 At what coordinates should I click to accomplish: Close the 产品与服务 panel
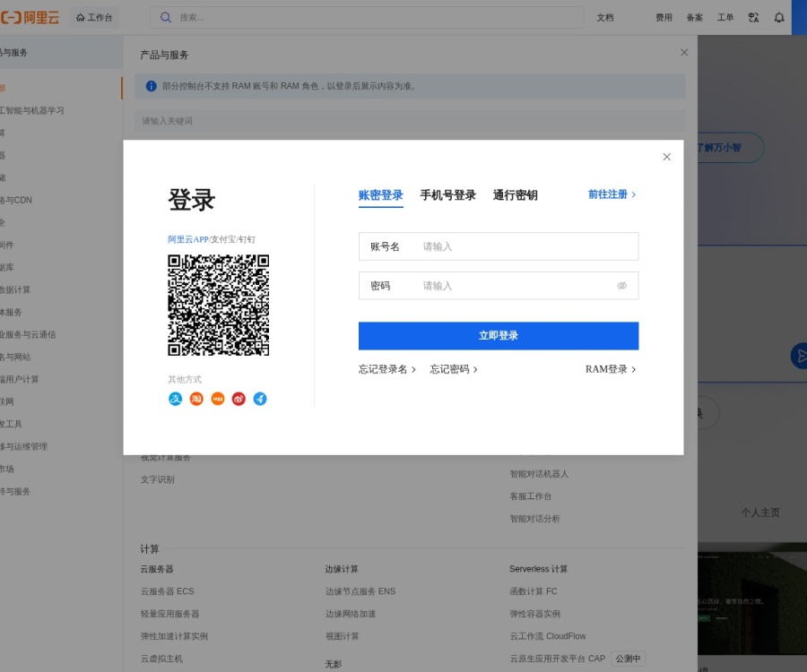[684, 53]
